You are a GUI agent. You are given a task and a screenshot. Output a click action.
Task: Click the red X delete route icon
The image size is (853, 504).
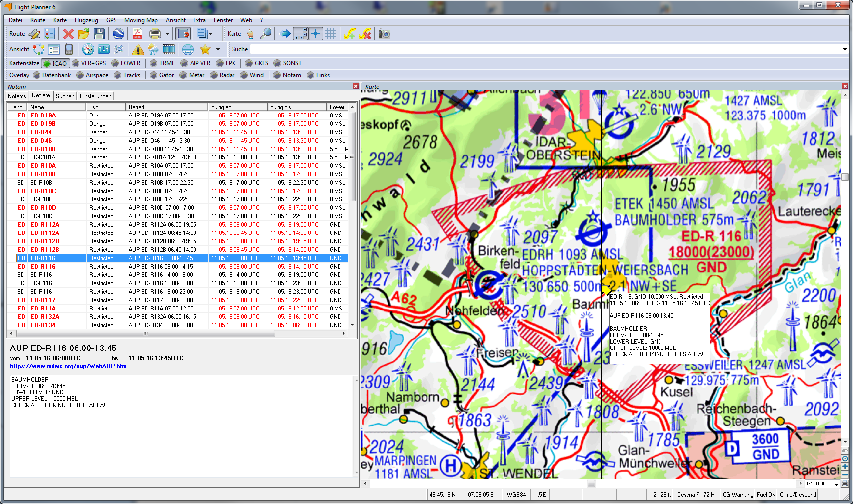tap(68, 34)
